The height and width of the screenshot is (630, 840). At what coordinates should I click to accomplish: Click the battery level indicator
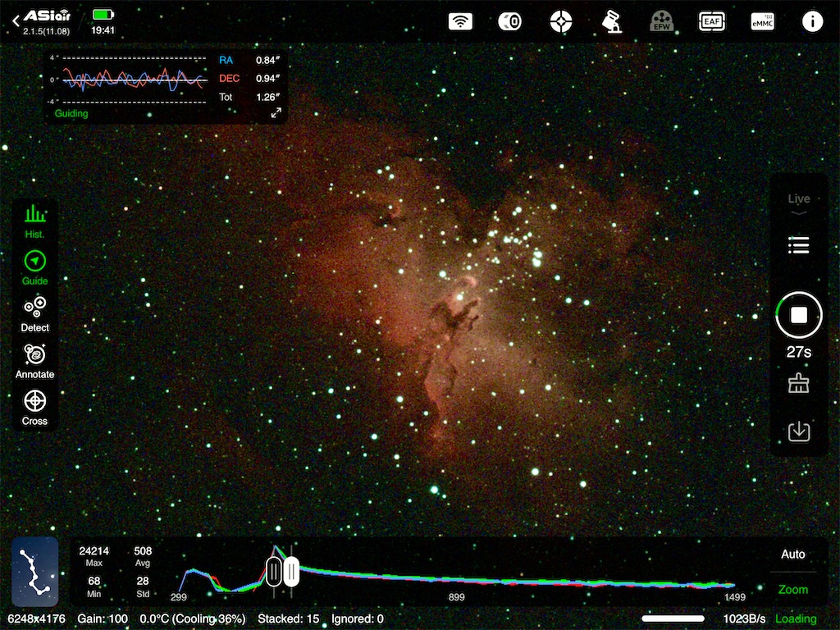click(103, 15)
